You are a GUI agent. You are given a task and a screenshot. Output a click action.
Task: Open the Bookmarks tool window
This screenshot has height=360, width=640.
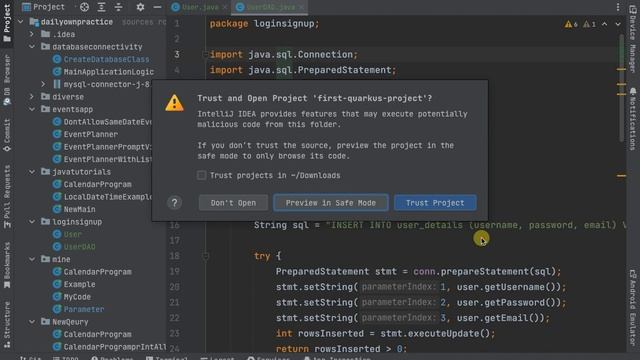7,265
